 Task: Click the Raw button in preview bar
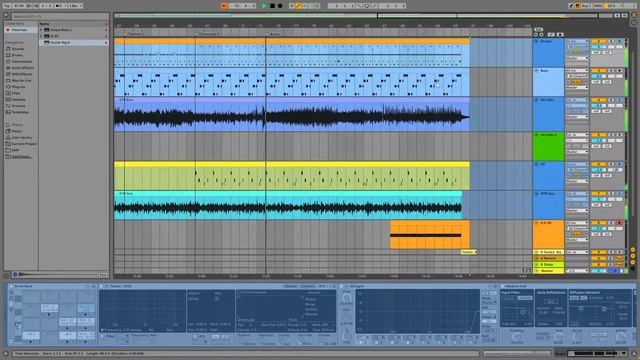click(104, 275)
